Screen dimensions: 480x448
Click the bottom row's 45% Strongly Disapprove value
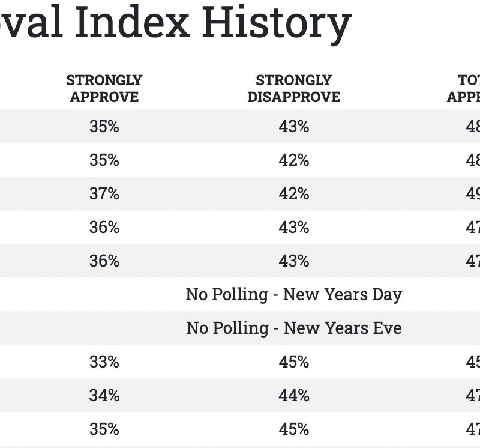(293, 429)
